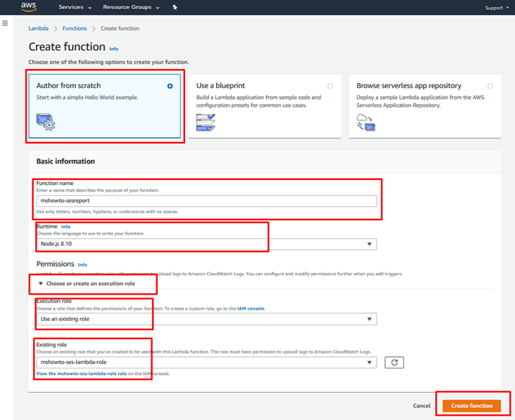Click the Use a blueprint card title
The image size is (515, 420).
tap(221, 85)
